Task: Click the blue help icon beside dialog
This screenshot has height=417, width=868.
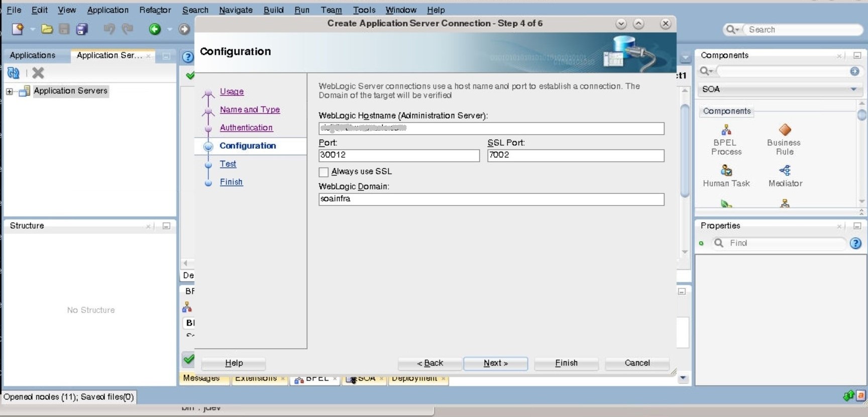Action: click(187, 57)
